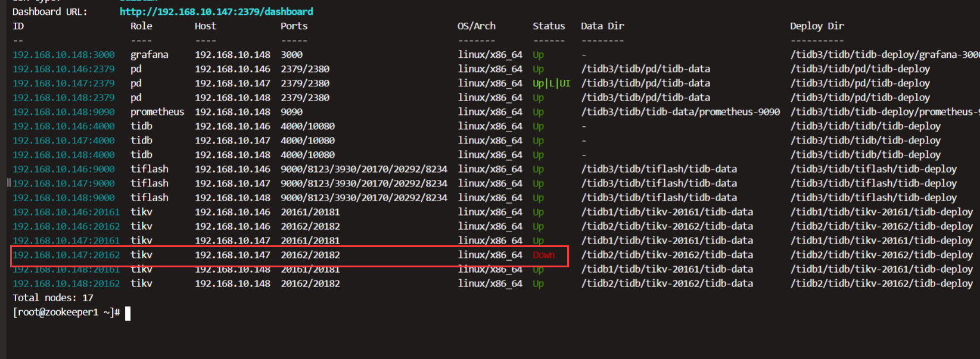Click the Deploy Dir column header
This screenshot has width=980, height=359.
coord(817,26)
